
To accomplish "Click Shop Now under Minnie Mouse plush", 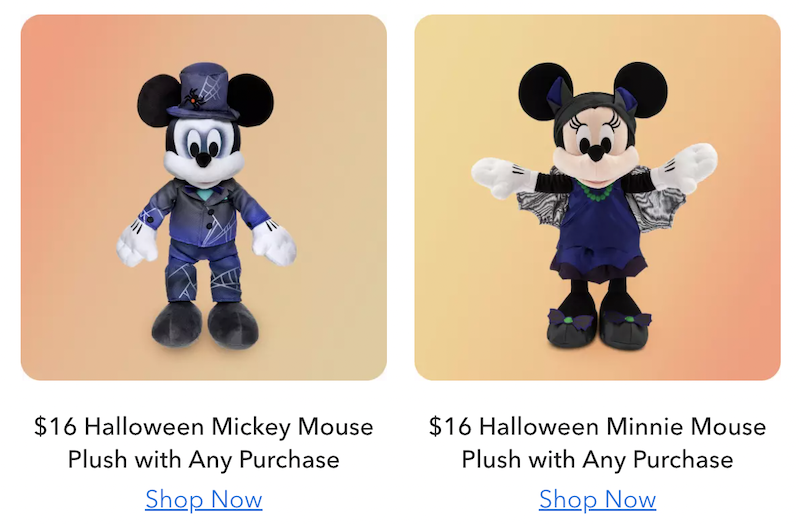I will (x=597, y=499).
